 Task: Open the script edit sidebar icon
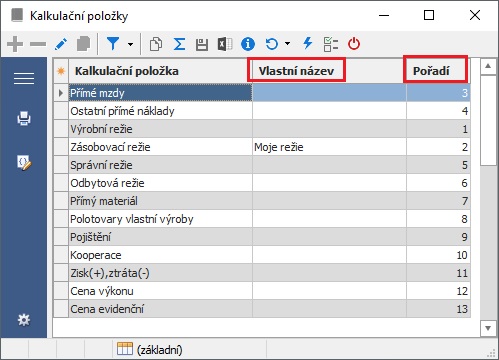tap(24, 163)
